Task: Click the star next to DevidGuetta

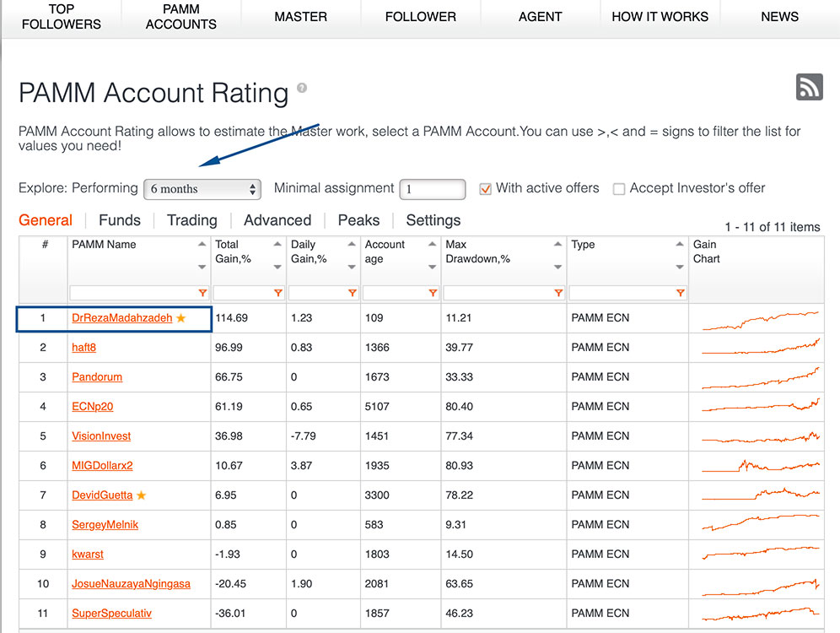Action: pyautogui.click(x=142, y=495)
